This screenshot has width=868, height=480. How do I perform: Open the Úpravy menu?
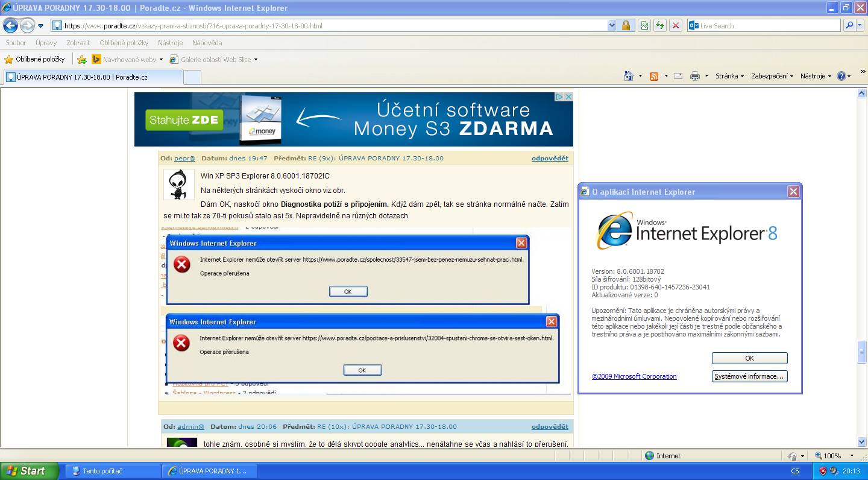tap(46, 43)
